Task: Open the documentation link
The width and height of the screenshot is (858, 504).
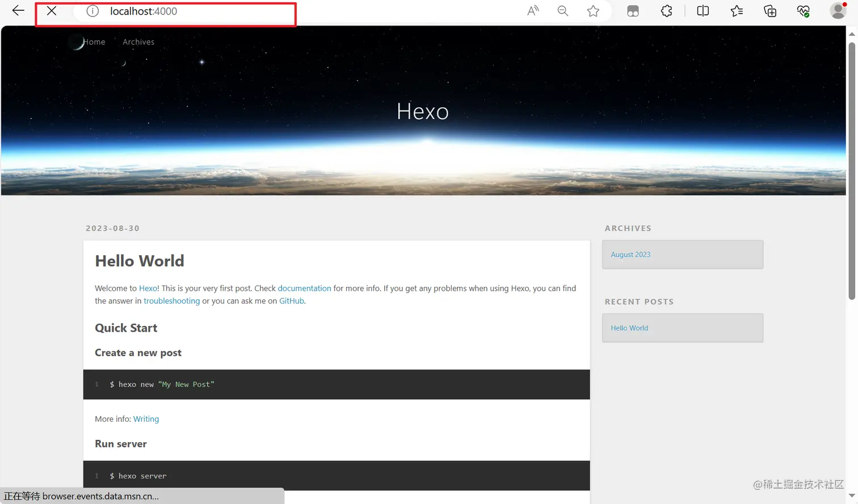Action: pos(304,288)
